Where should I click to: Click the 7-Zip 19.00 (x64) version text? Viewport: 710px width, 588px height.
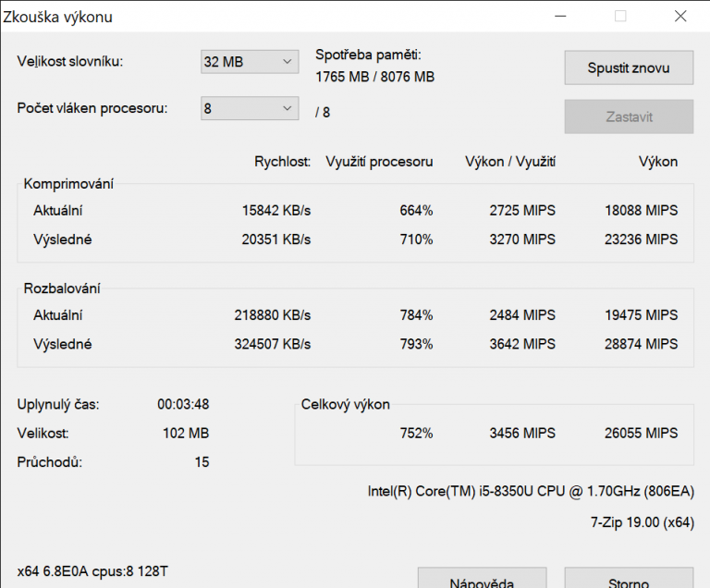[x=642, y=522]
